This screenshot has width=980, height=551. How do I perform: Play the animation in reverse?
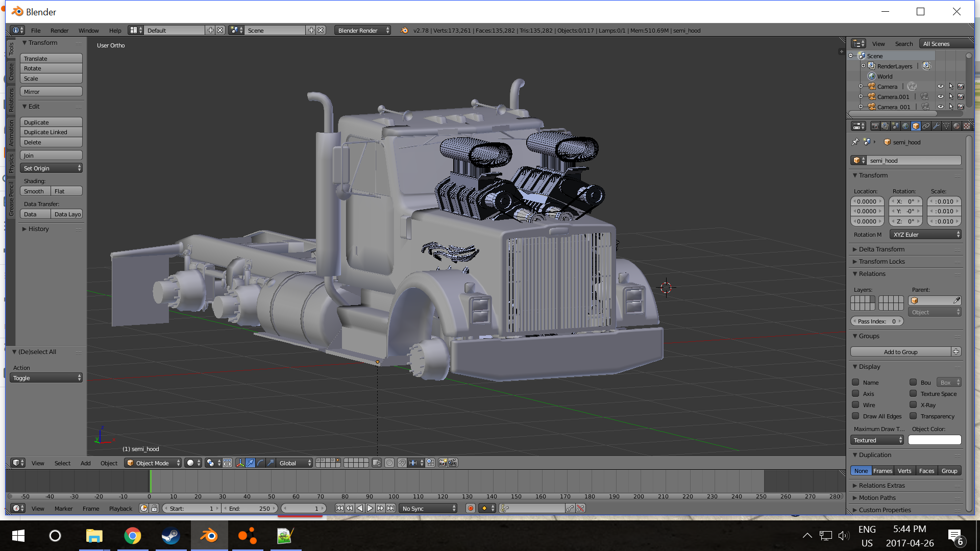(360, 508)
